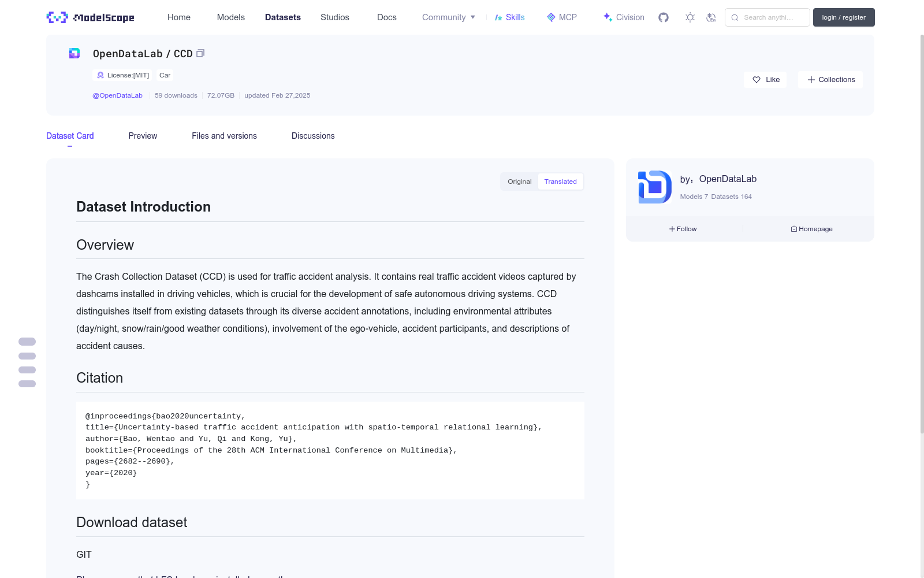Image resolution: width=924 pixels, height=578 pixels.
Task: Go to the Home page
Action: pyautogui.click(x=179, y=17)
